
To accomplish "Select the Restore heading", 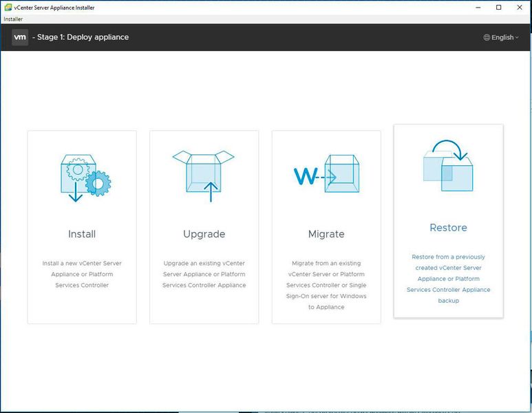I will pyautogui.click(x=448, y=228).
